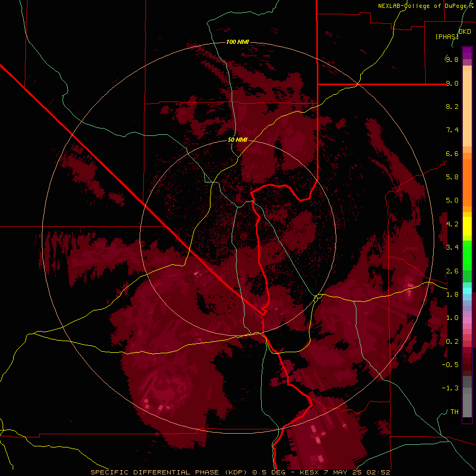Click the KESX 7 MAY 25 02:52 timestamp
This screenshot has height=476, width=476.
pos(344,472)
